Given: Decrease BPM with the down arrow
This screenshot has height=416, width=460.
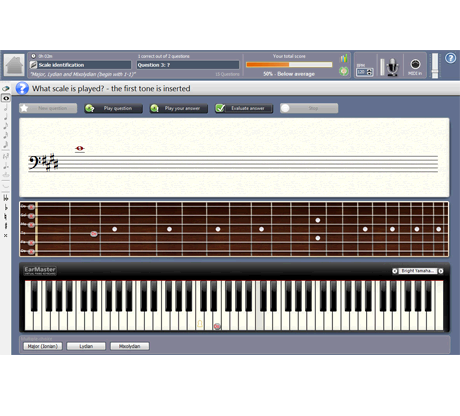Looking at the screenshot, I should (x=370, y=74).
